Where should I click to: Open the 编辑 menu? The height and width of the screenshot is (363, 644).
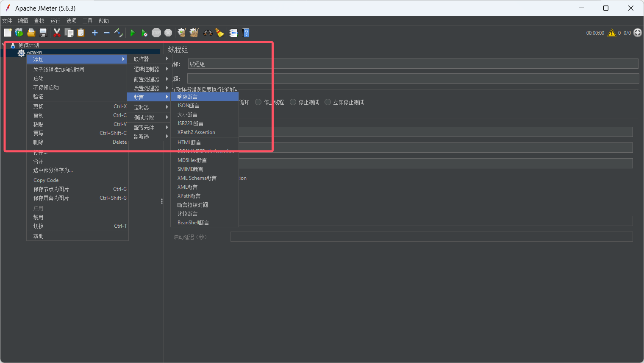(23, 21)
